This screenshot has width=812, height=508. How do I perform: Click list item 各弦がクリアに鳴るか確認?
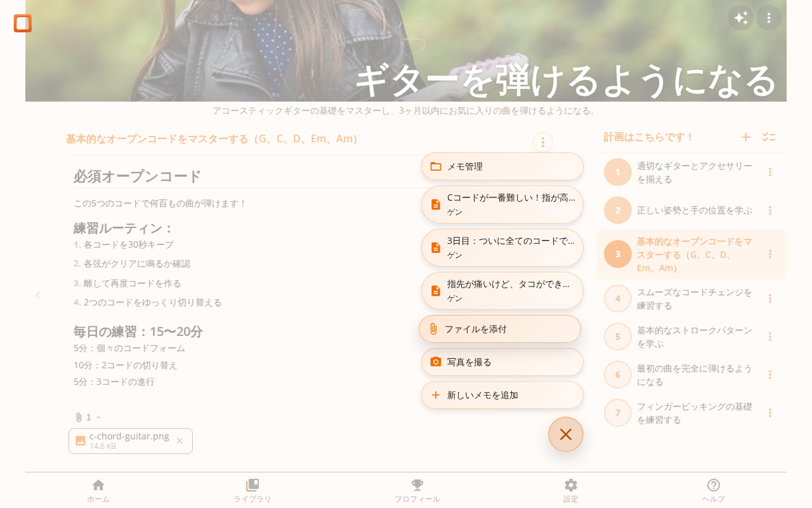pyautogui.click(x=137, y=264)
